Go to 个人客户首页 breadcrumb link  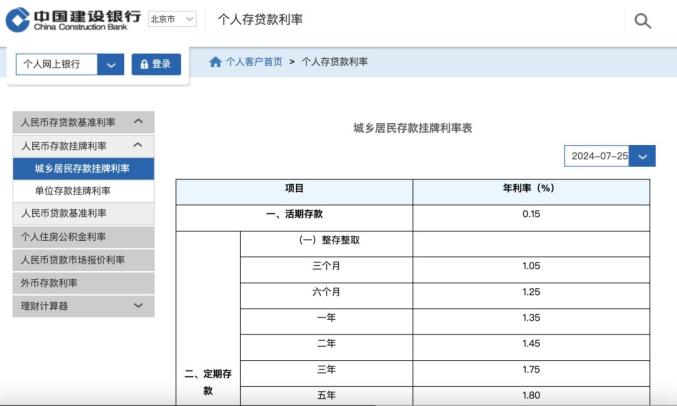click(254, 62)
